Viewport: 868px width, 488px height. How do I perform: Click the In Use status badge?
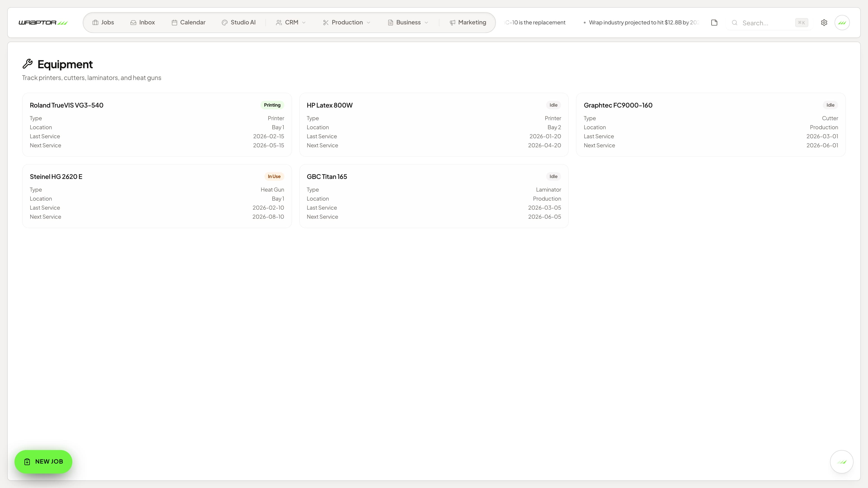(x=274, y=176)
